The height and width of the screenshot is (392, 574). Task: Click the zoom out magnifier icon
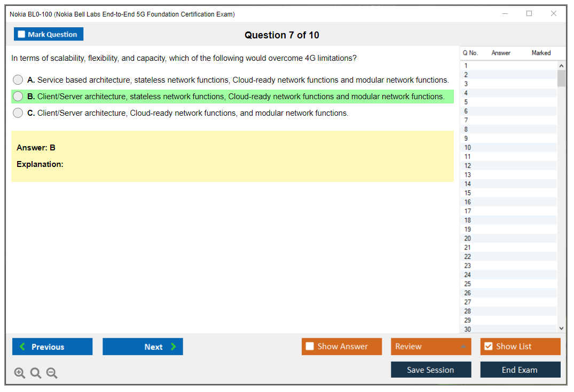tap(52, 373)
